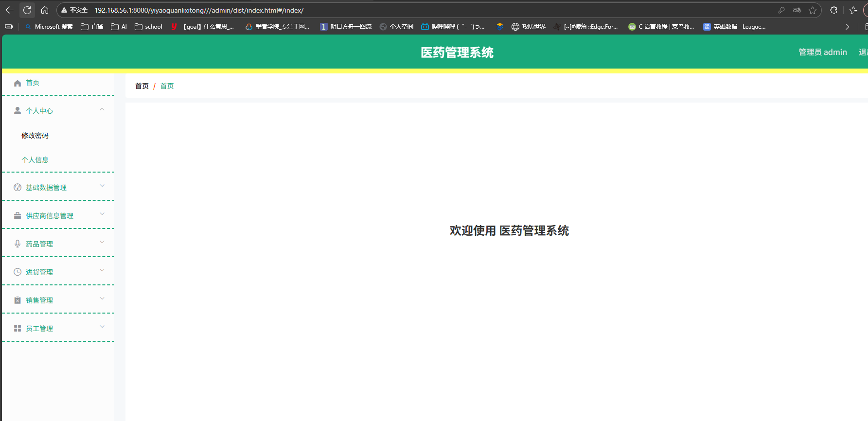The width and height of the screenshot is (868, 421).
Task: Click the grid icon for 员工管理
Action: coord(18,329)
